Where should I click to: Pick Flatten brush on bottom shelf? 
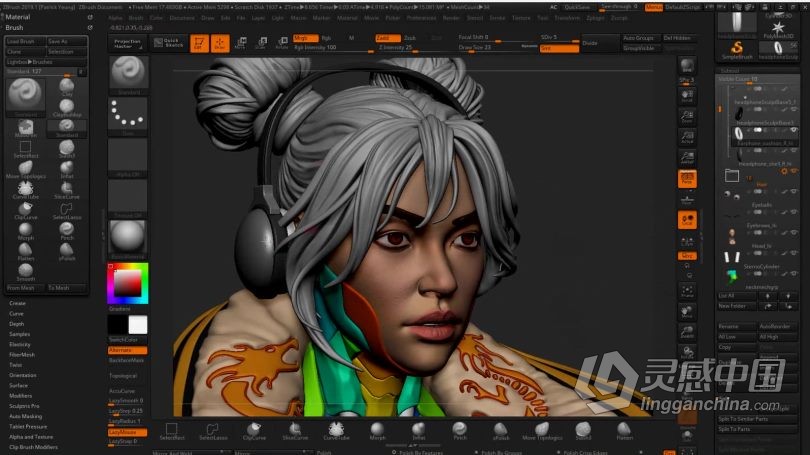[x=625, y=431]
